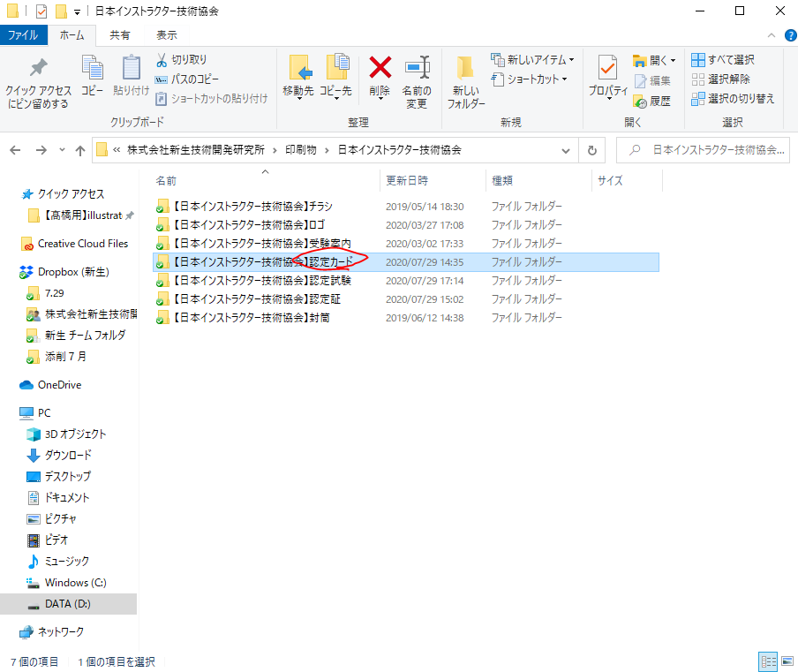Expand the address bar history dropdown

(x=567, y=150)
